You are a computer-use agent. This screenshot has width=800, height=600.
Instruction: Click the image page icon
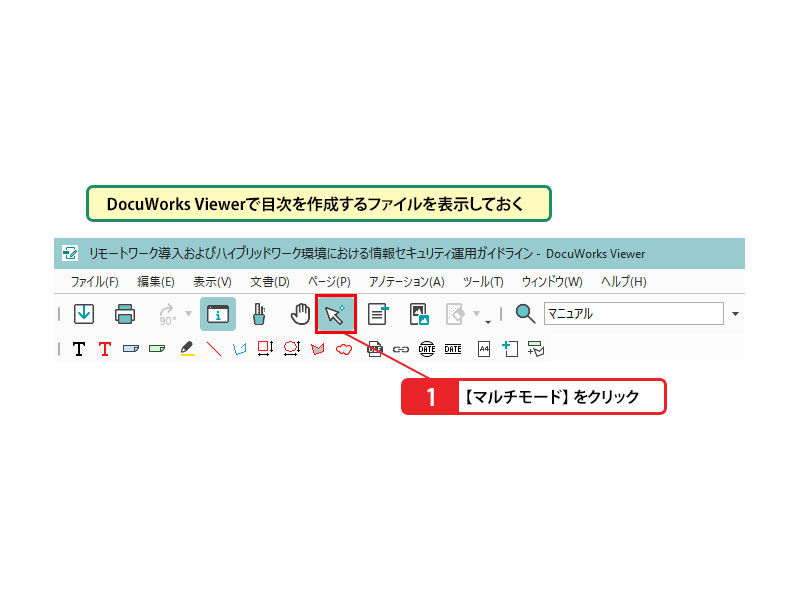pyautogui.click(x=419, y=314)
